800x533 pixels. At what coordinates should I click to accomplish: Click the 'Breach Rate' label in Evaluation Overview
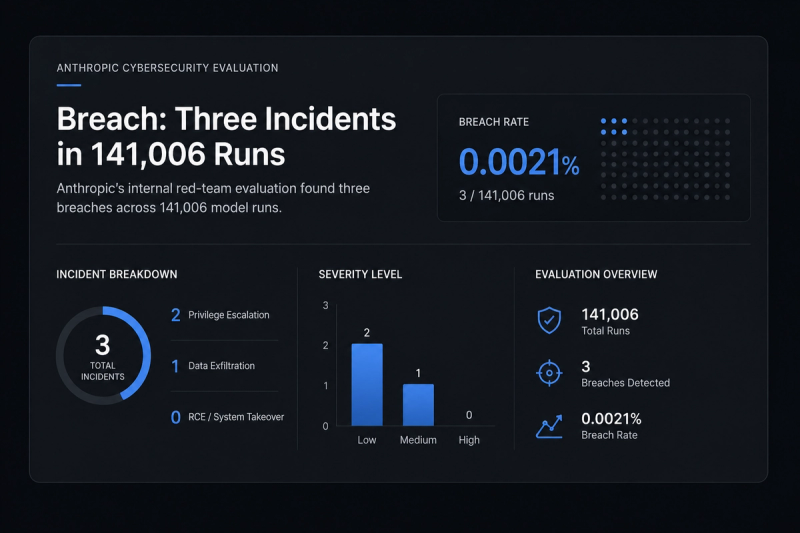(x=609, y=435)
